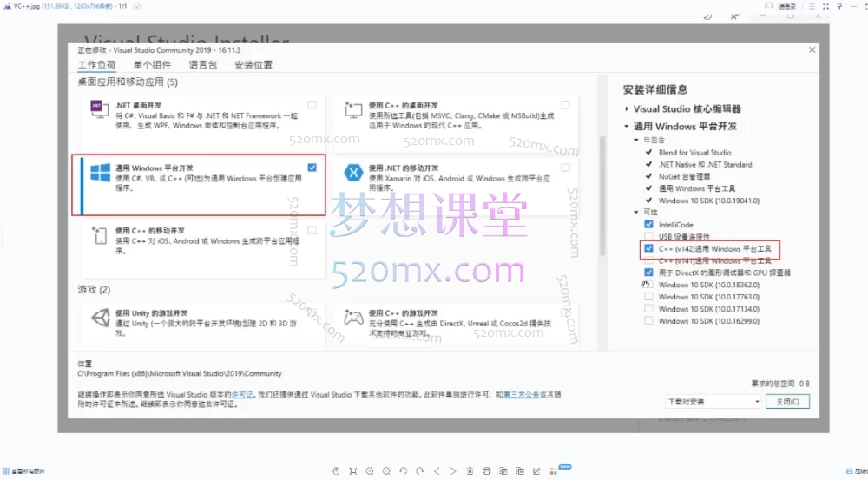Close the installer dialog with X

tap(812, 49)
